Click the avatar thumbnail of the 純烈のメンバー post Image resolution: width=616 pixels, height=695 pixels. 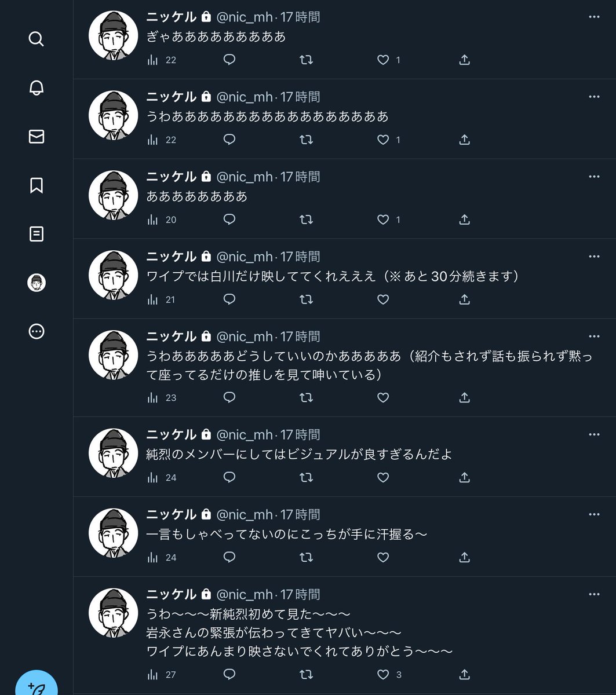(x=113, y=453)
